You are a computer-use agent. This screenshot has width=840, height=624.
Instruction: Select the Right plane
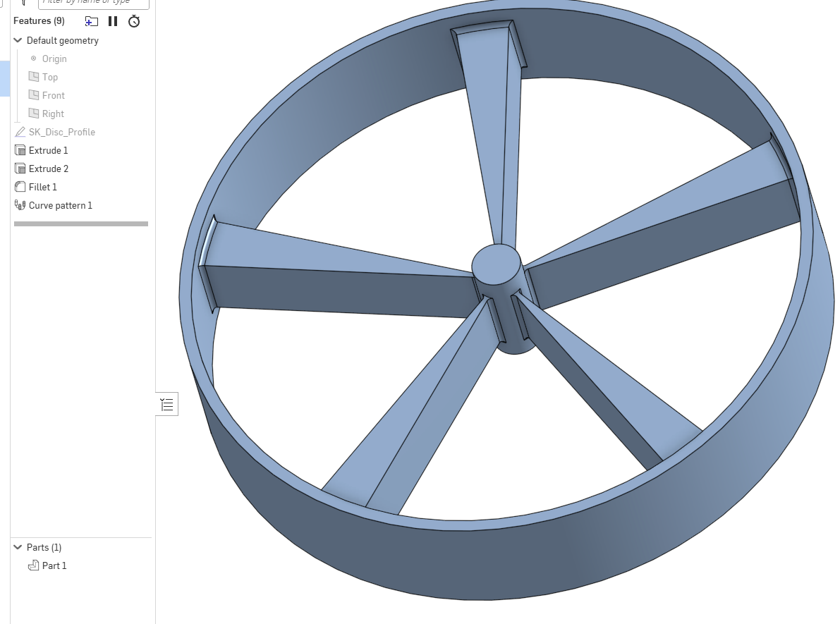coord(52,114)
